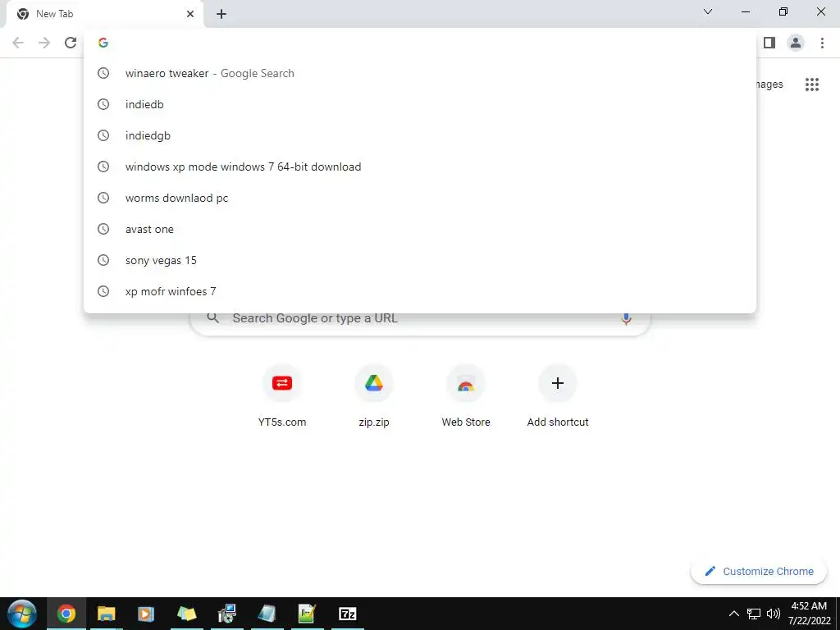This screenshot has height=630, width=840.
Task: Open a new tab with plus button
Action: coord(221,14)
